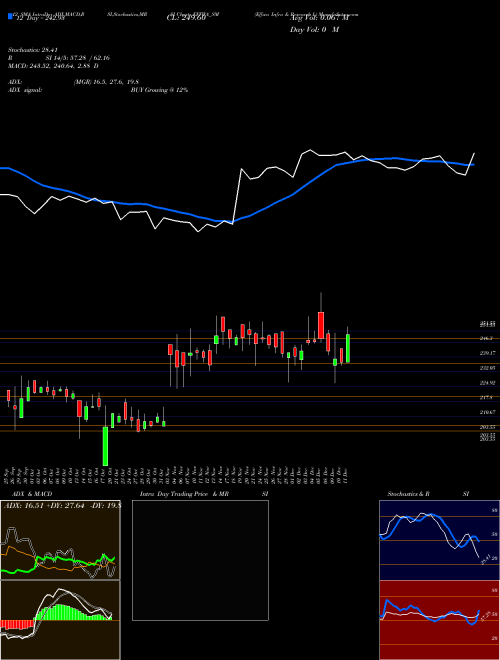Click the long green candle below 203.55
The image size is (500, 660).
(106, 446)
